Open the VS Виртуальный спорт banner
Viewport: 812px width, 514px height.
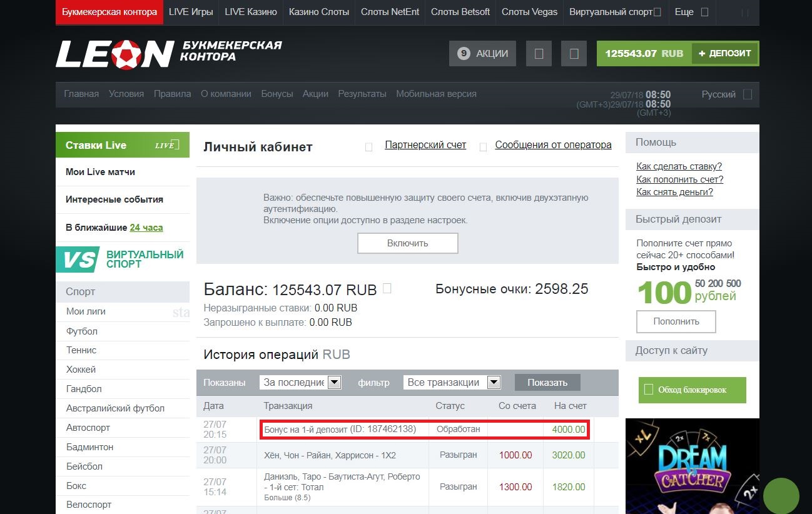123,259
